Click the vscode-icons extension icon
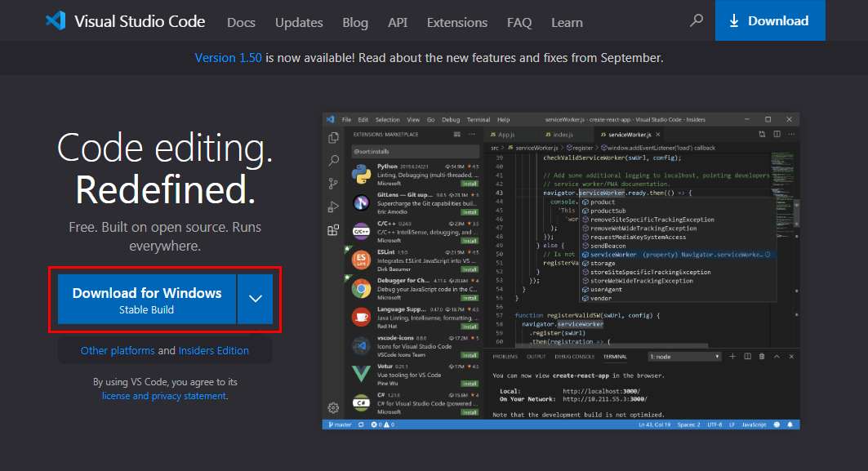The height and width of the screenshot is (471, 868). tap(361, 346)
